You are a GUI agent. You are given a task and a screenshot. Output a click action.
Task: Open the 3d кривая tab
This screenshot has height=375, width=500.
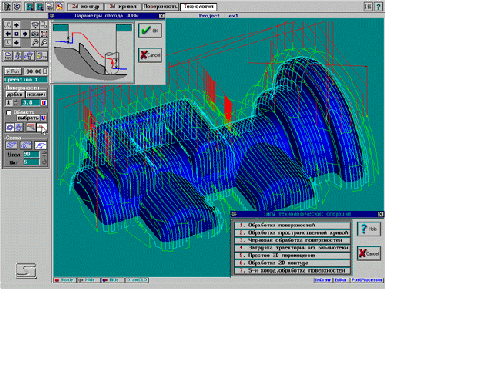pyautogui.click(x=123, y=6)
